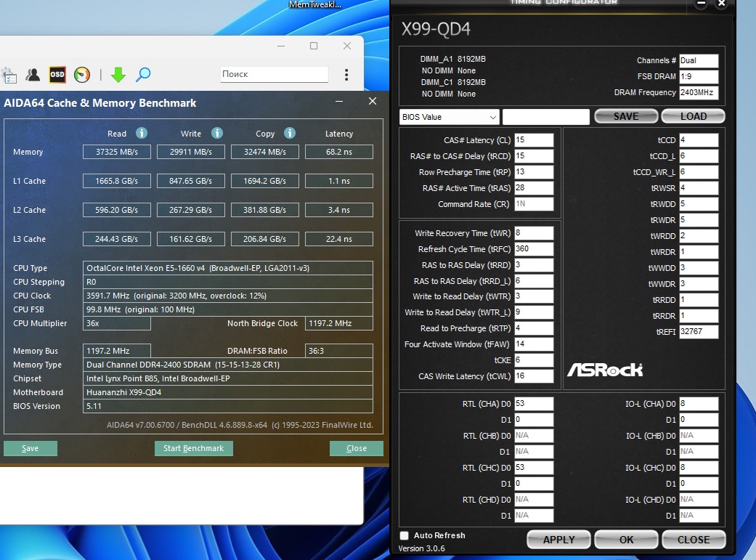The width and height of the screenshot is (756, 560).
Task: Open the three-dot menu in AIDA64 window
Action: [x=346, y=75]
